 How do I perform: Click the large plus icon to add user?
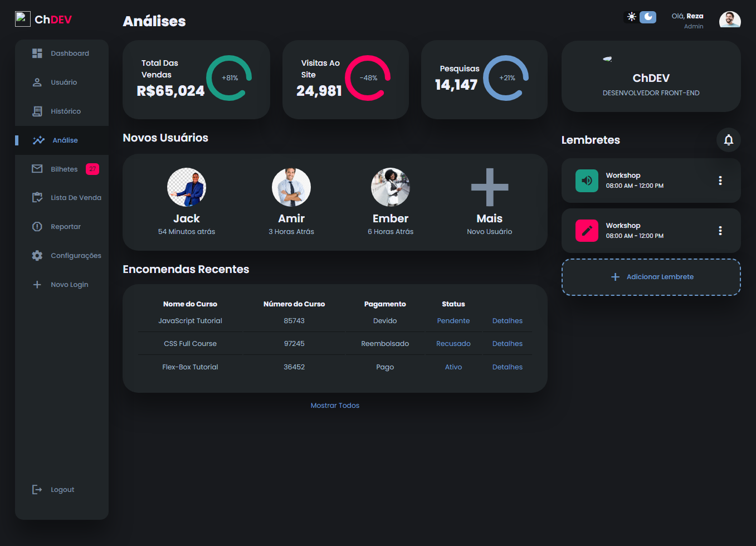[x=489, y=187]
